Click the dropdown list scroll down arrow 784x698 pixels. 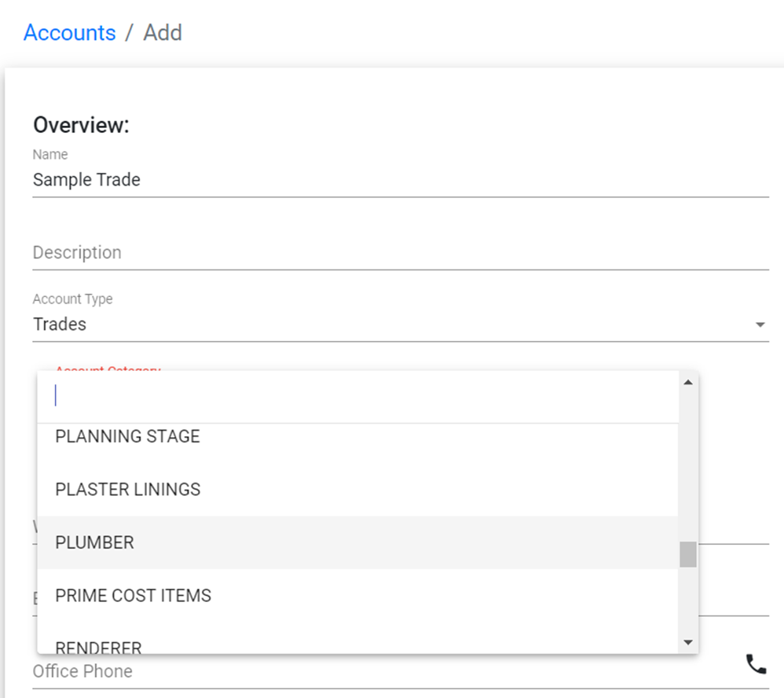pos(688,642)
